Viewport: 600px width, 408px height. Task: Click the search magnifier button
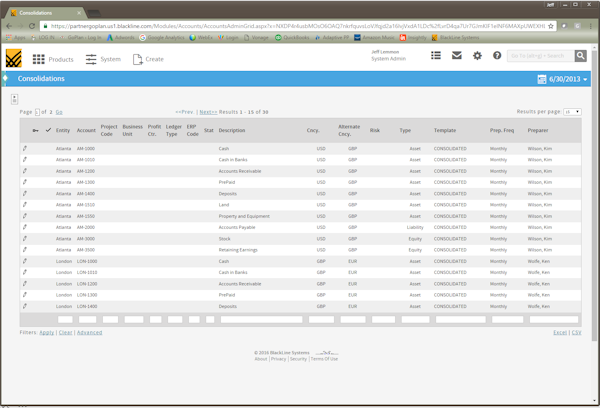click(x=580, y=56)
